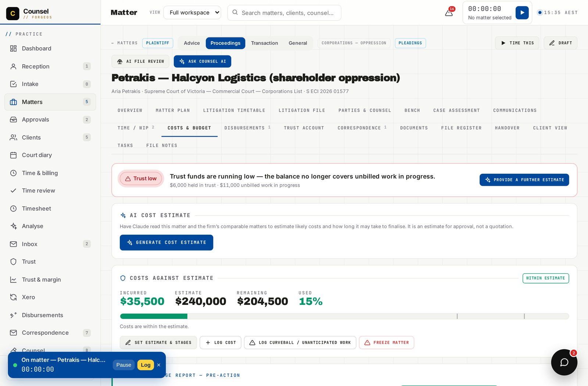Screen dimensions: 588x386
Task: Click Freeze Matter button
Action: click(387, 343)
